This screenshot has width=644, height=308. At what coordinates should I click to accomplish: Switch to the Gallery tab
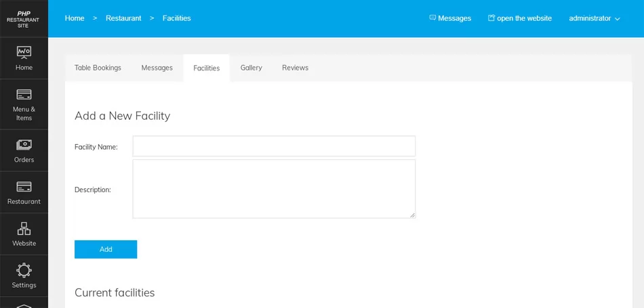point(251,68)
